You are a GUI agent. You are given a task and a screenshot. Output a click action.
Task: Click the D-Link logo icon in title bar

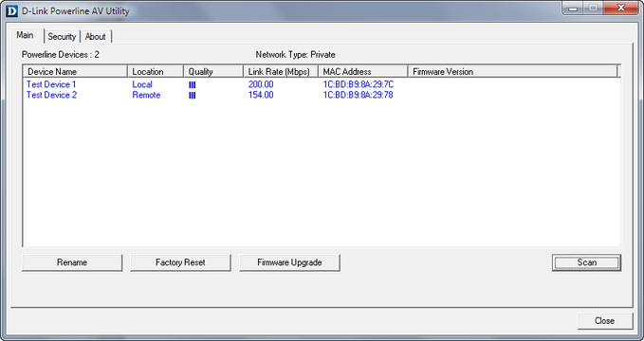coord(12,11)
